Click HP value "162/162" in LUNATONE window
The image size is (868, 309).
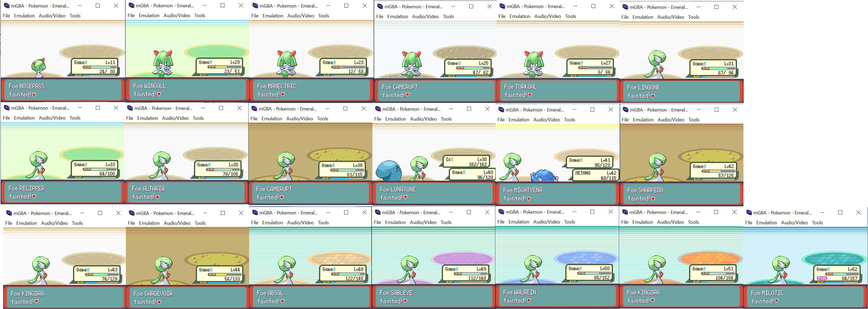click(478, 164)
